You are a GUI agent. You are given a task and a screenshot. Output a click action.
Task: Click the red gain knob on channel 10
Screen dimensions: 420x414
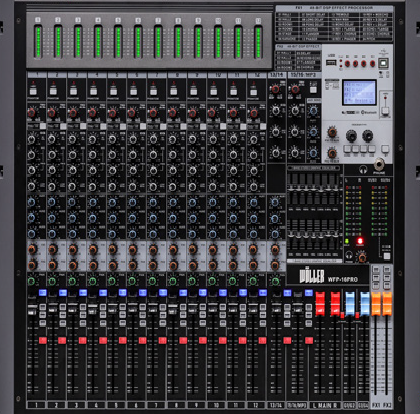point(212,113)
